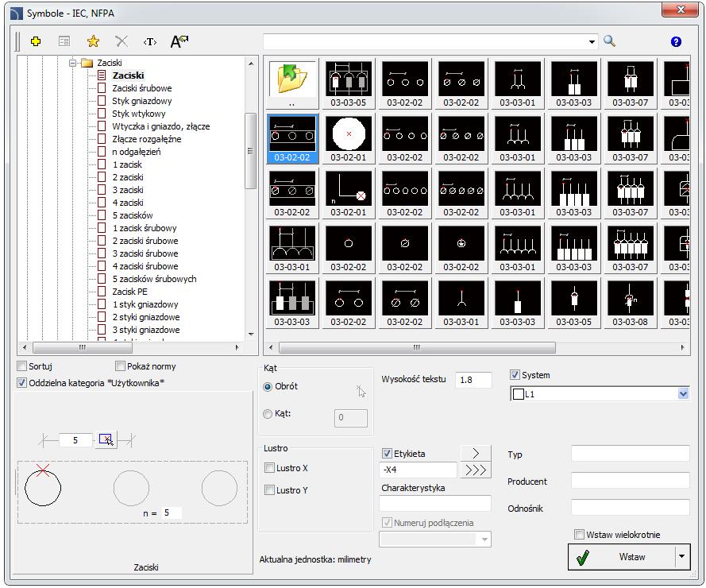The height and width of the screenshot is (588, 706).
Task: Select Wtyczka i gniazdo, złącze tree item
Action: (x=160, y=126)
